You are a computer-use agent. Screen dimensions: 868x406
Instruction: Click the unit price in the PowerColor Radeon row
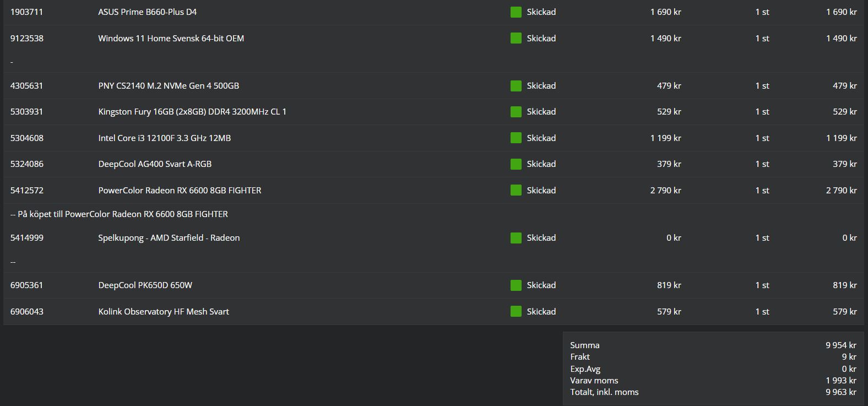coord(665,190)
